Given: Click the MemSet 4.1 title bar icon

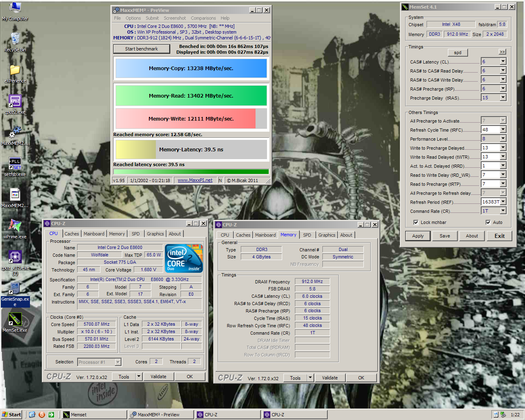Looking at the screenshot, I should coord(405,7).
